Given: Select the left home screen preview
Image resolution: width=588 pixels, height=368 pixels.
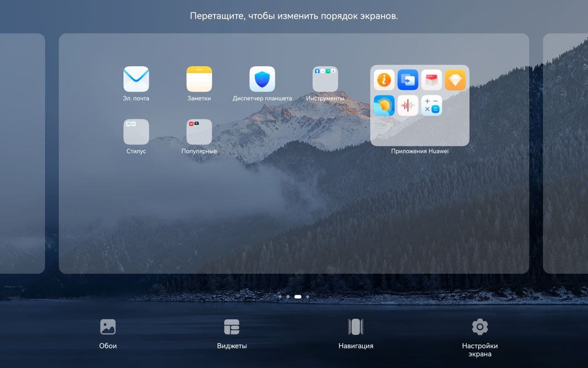Looking at the screenshot, I should click(22, 153).
